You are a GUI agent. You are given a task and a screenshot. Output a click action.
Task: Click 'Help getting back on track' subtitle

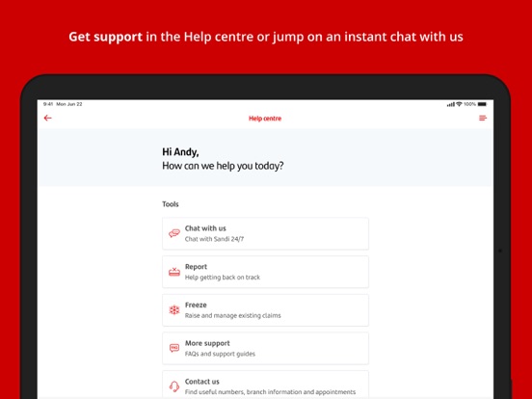[223, 278]
